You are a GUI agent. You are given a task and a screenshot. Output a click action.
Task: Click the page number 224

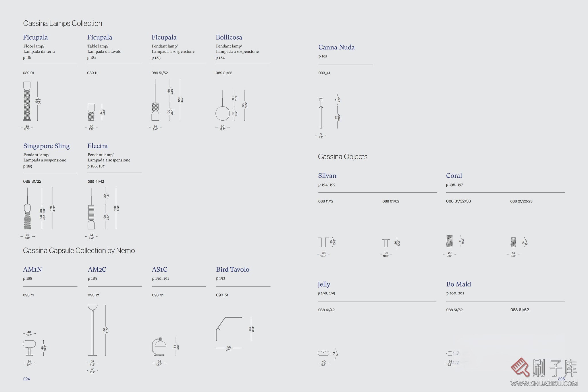(26, 379)
